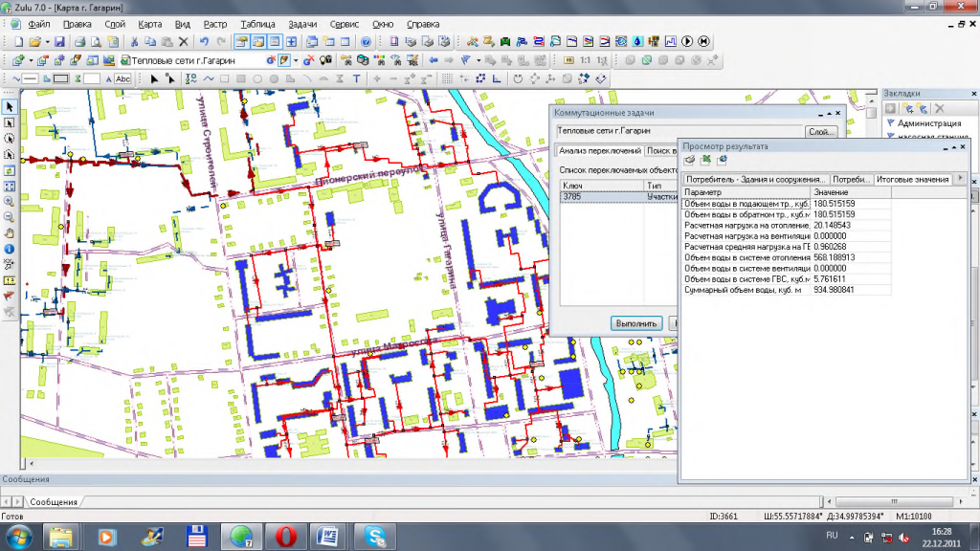This screenshot has height=551, width=980.
Task: Select the Администрация bookmark
Action: coord(929,122)
